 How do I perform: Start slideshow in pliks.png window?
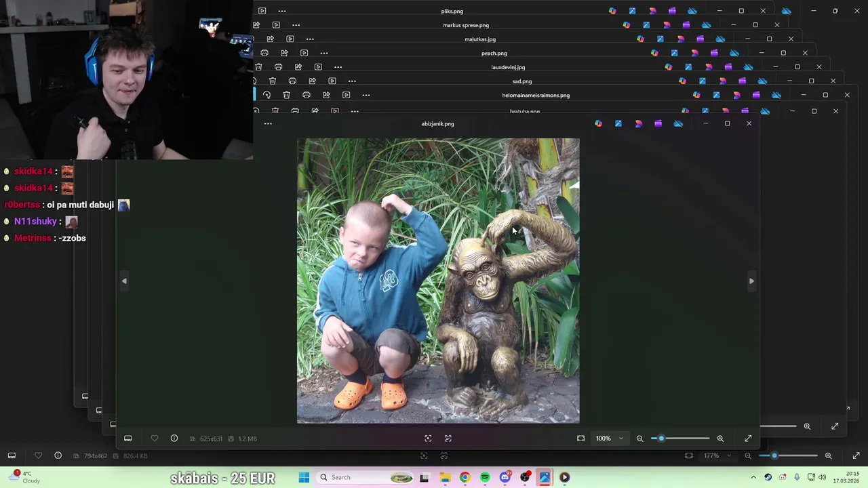[262, 11]
